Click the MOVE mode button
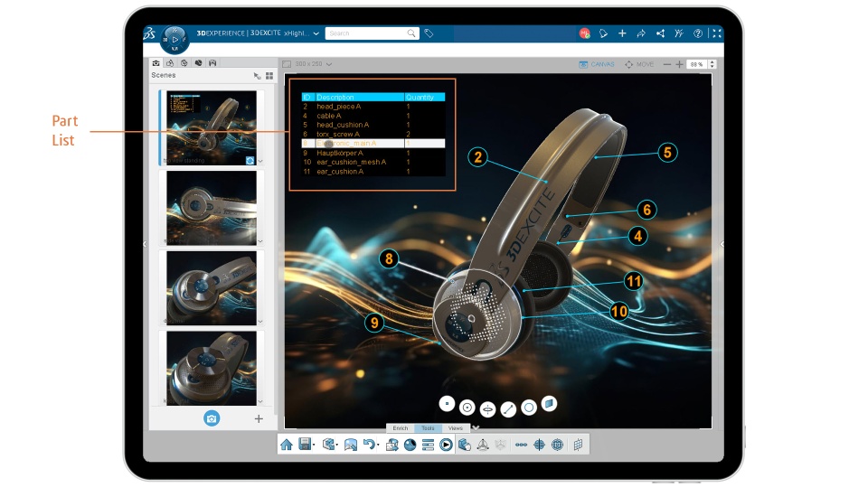 click(x=639, y=64)
